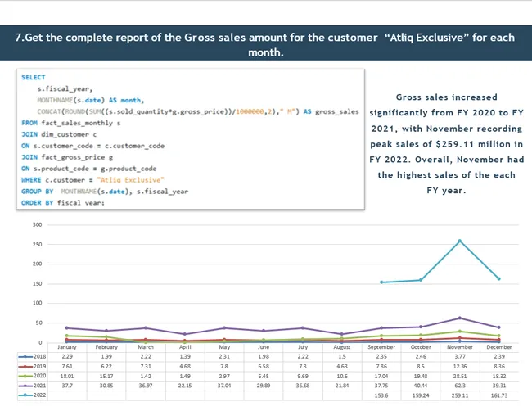Click the GROUP BY MONTHNAME(s.date) line
Viewport: 532px width, 411px height.
(x=105, y=192)
